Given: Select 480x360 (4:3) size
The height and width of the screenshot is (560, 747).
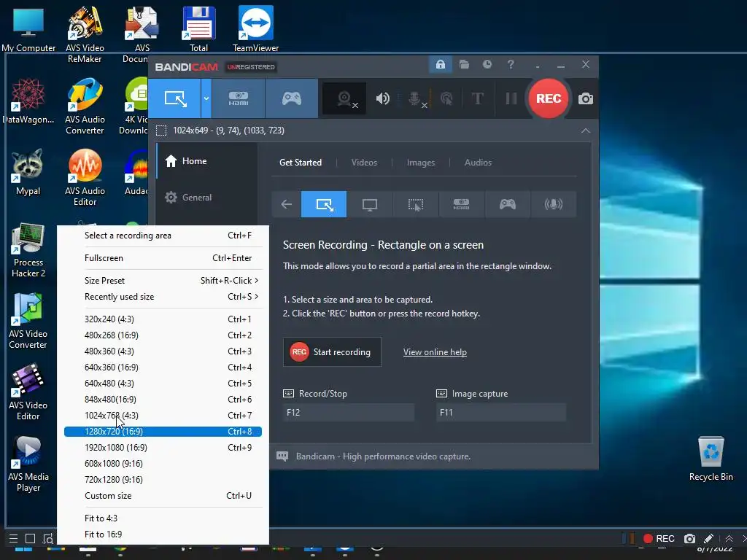Looking at the screenshot, I should pyautogui.click(x=163, y=351).
